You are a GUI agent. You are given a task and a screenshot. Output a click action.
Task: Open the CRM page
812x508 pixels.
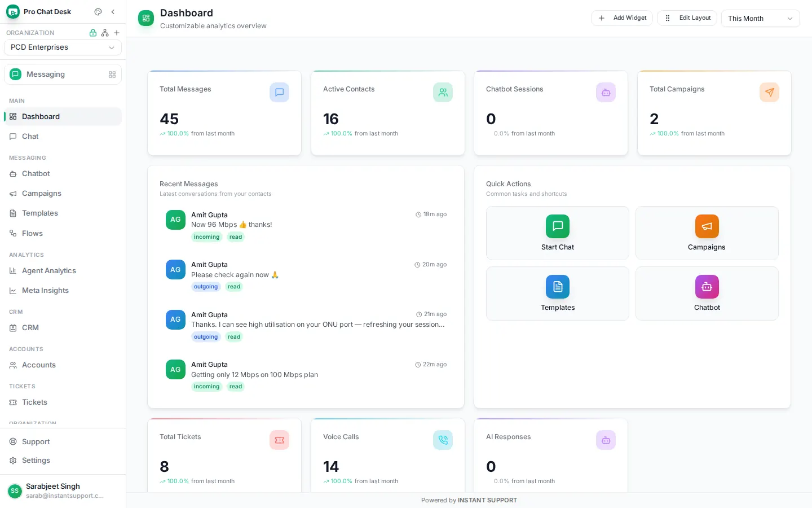point(63,328)
